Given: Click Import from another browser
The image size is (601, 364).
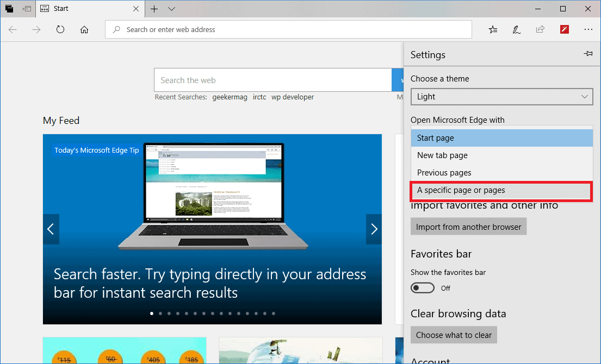Looking at the screenshot, I should click(x=468, y=226).
